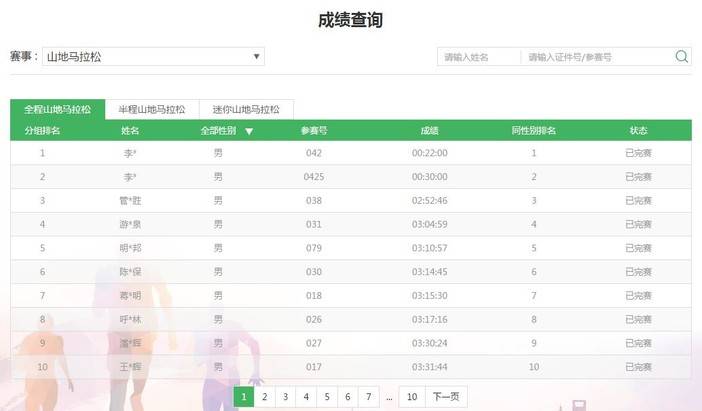
Task: Click the 分组排名 column header
Action: (x=42, y=131)
